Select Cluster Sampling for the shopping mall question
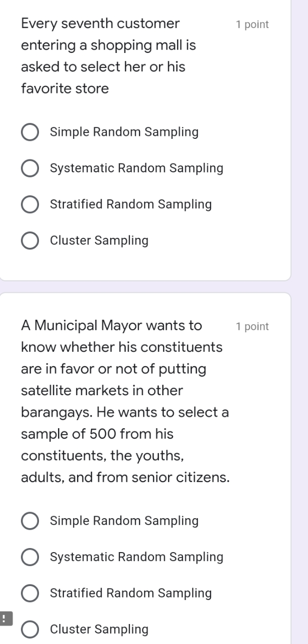308x644 pixels. pos(29,240)
